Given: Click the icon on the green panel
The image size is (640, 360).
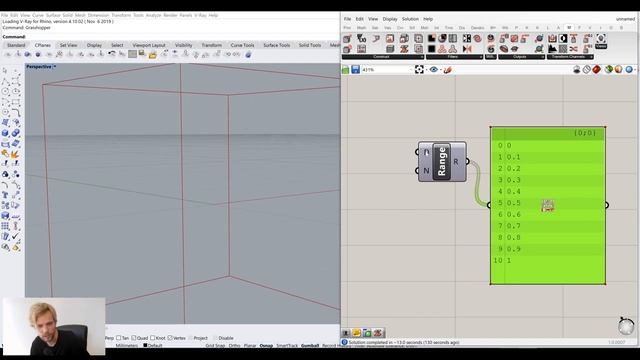Looking at the screenshot, I should 548,205.
